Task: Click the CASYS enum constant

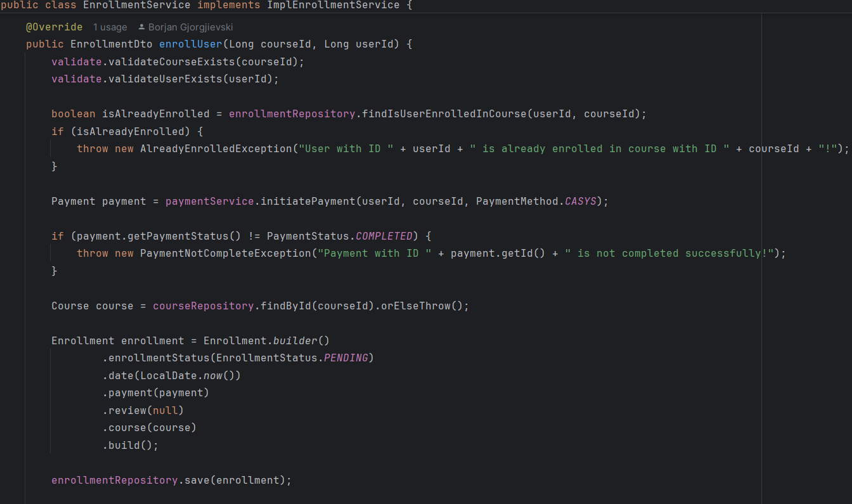Action: pos(580,202)
